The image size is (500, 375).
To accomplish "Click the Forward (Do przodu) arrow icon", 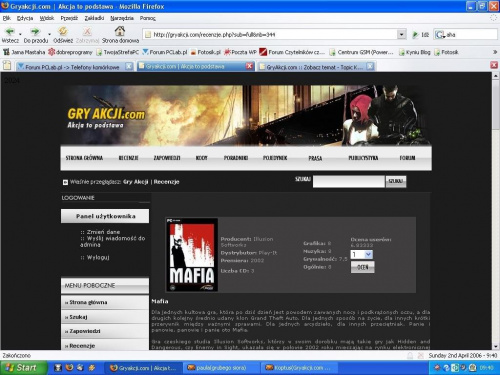I will click(x=35, y=32).
